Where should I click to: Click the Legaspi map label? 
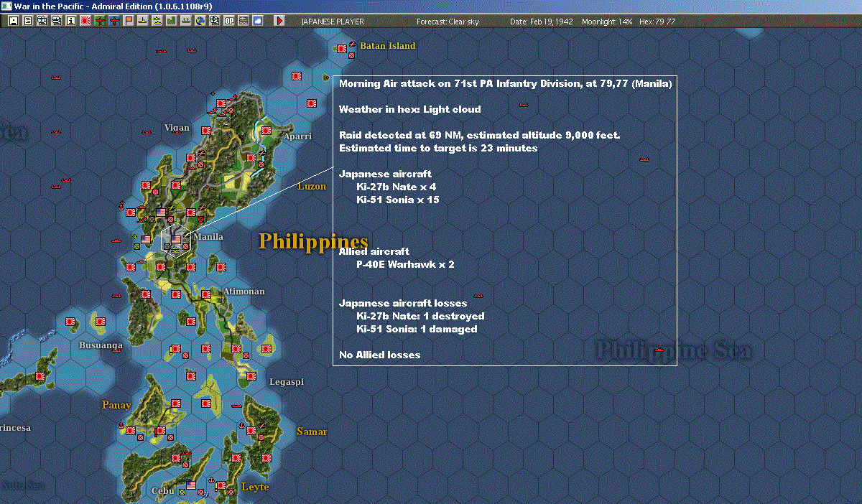(287, 382)
